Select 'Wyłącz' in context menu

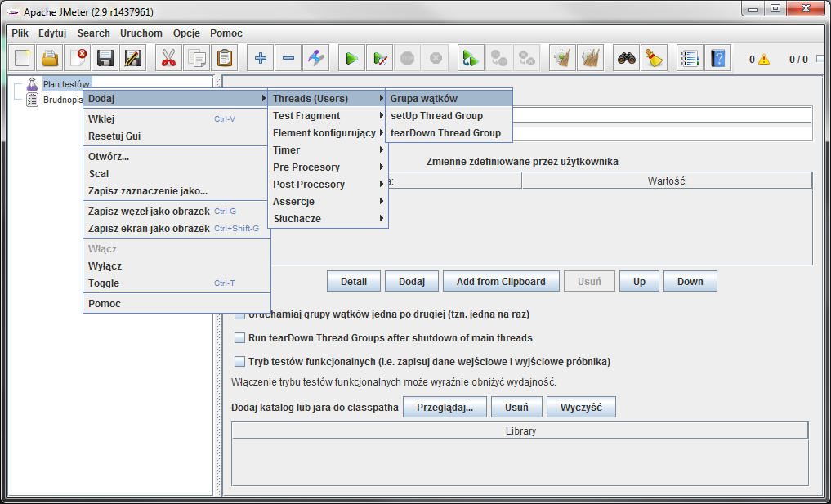[176, 266]
